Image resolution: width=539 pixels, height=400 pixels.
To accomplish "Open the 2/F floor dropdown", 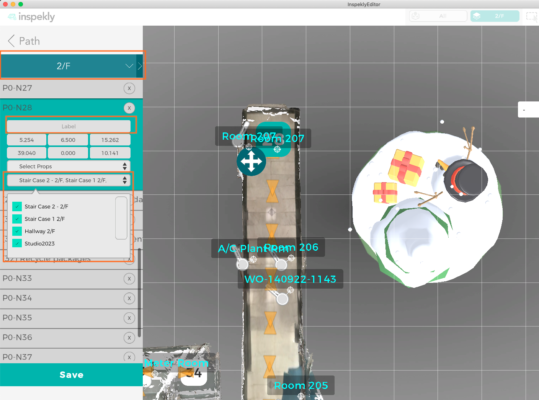I will tap(69, 66).
